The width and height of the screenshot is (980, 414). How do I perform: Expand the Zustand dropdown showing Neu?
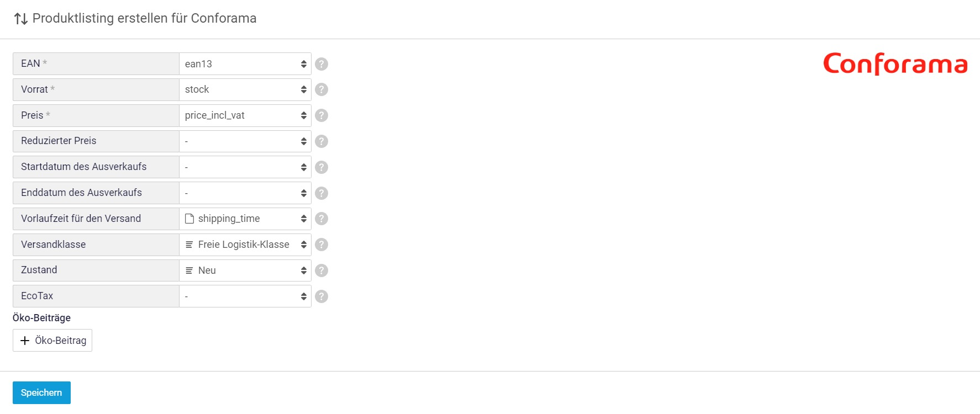click(x=245, y=270)
